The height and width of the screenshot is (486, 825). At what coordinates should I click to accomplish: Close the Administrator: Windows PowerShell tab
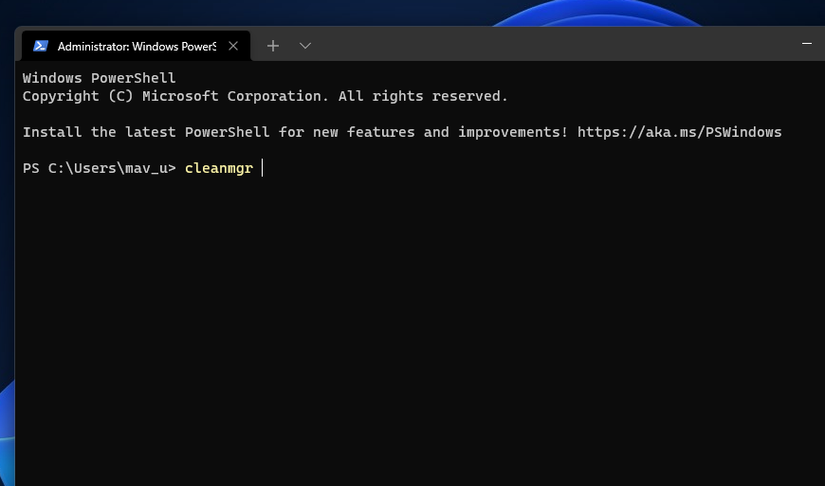(234, 46)
